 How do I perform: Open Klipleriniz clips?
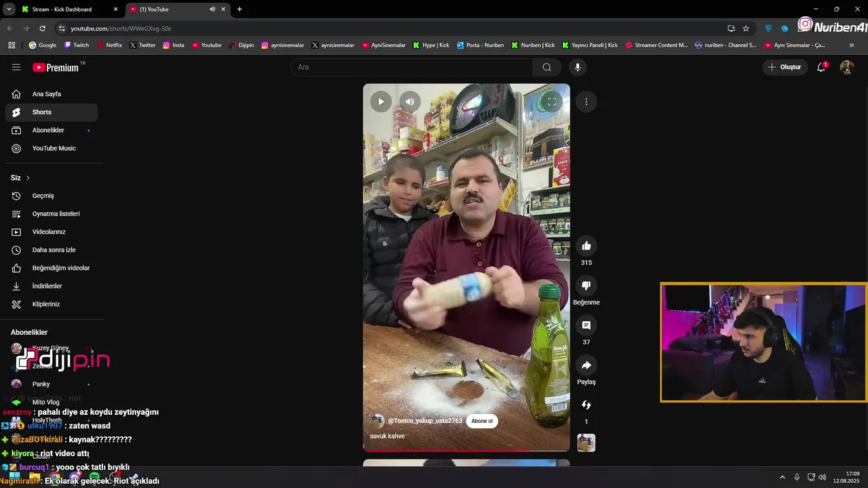tap(52, 304)
